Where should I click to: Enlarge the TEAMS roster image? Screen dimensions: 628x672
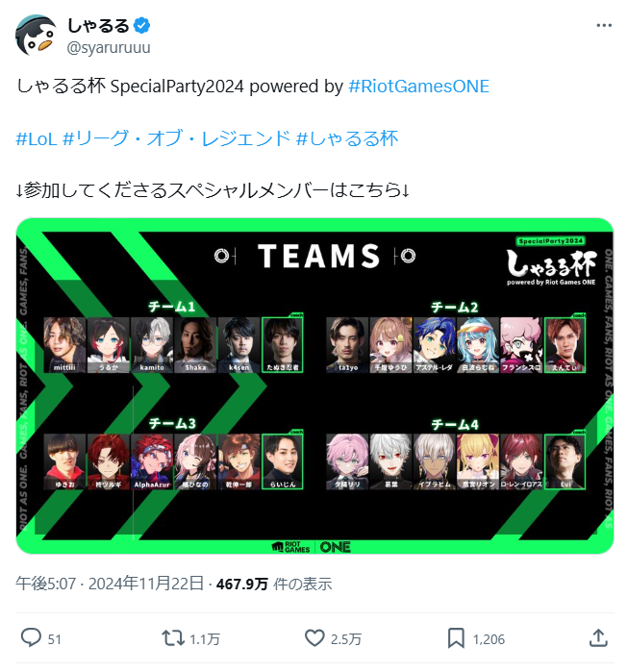tap(314, 386)
